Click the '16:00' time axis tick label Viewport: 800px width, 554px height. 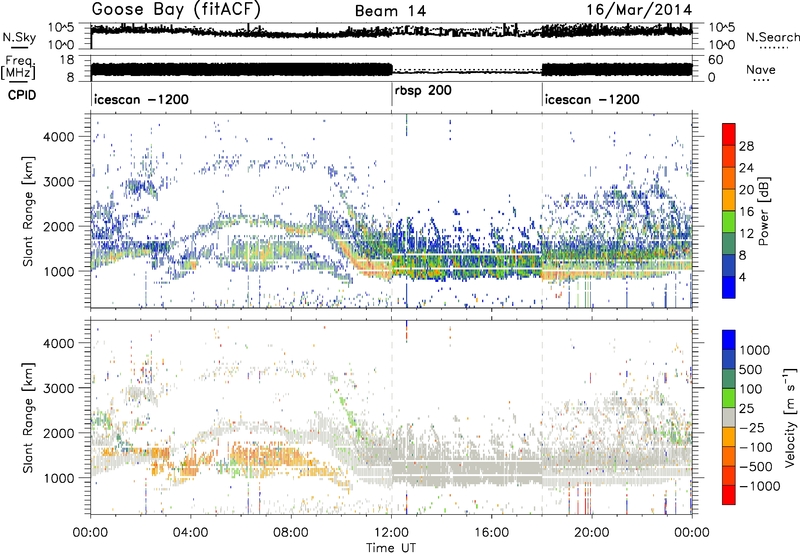[491, 533]
